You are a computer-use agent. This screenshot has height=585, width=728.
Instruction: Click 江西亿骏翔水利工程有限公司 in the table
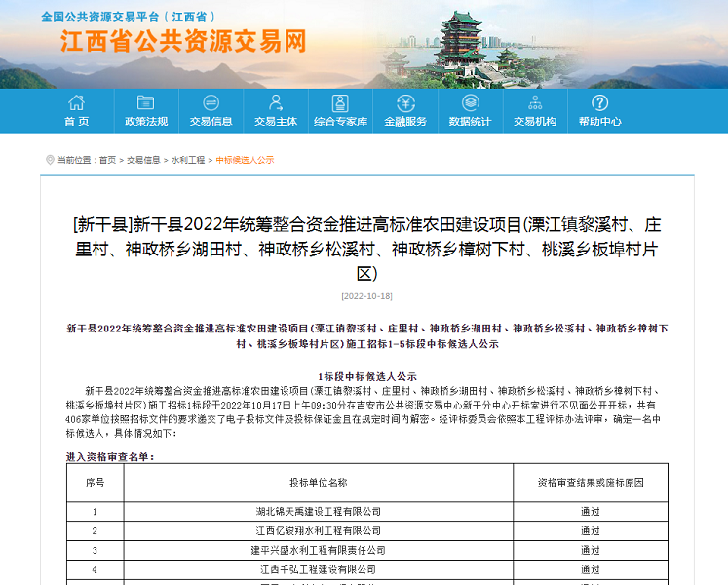319,530
